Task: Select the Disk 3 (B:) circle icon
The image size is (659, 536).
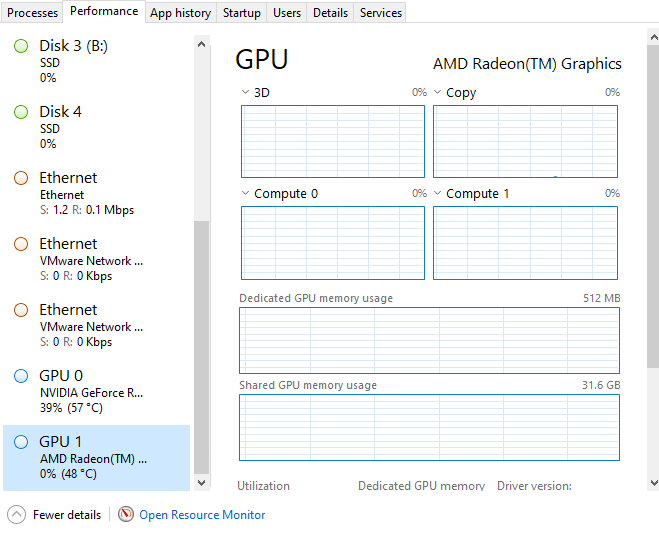Action: (x=21, y=46)
